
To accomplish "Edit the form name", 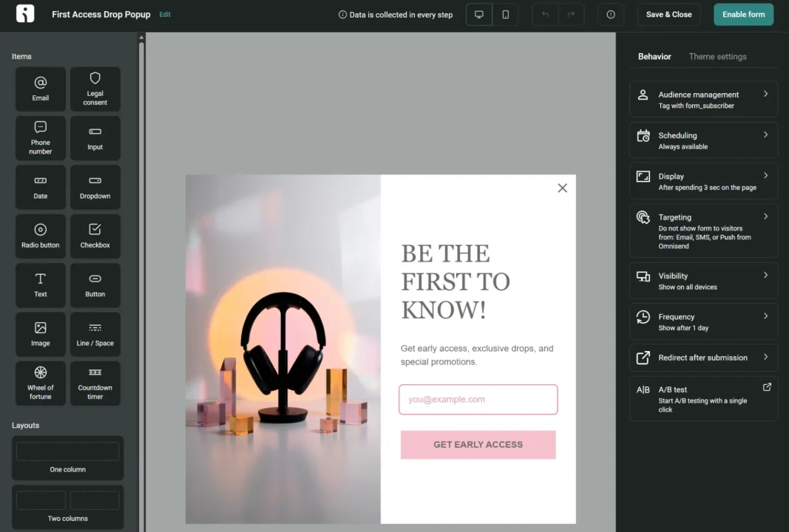I will tap(165, 15).
